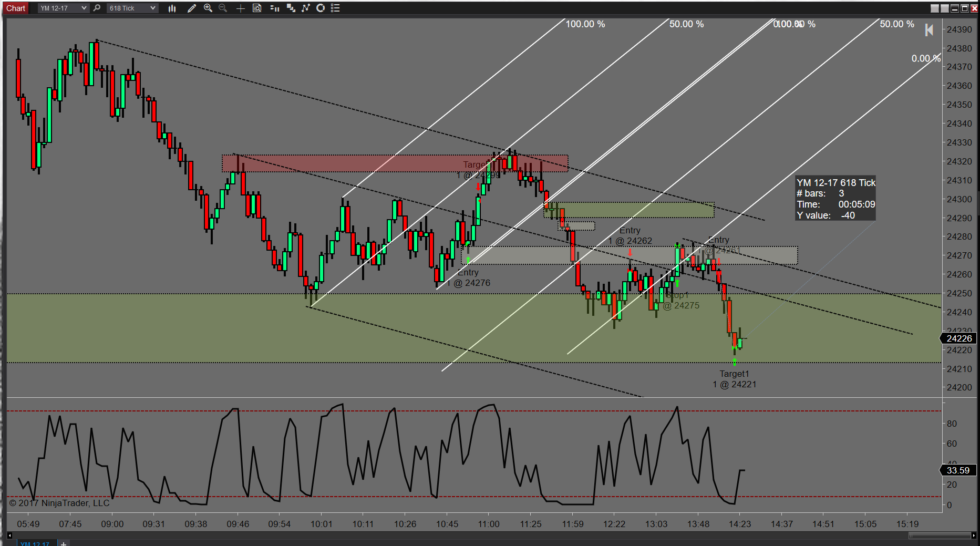Image resolution: width=980 pixels, height=546 pixels.
Task: Click the 24390 price axis label
Action: tap(959, 29)
